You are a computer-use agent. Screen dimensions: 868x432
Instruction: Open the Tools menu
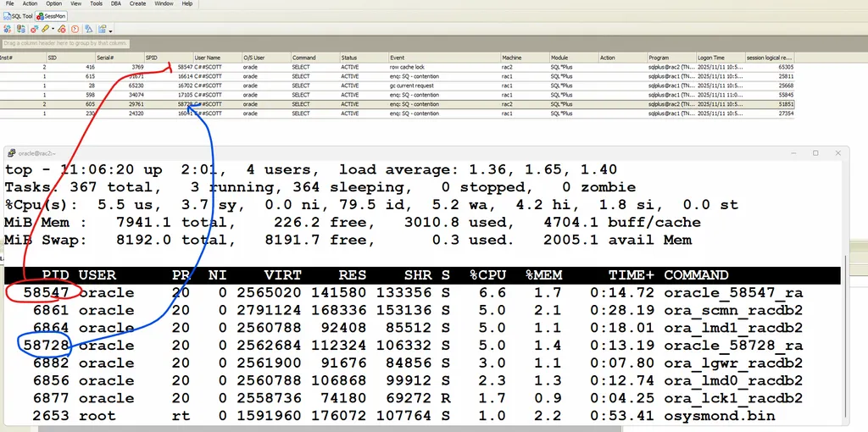tap(97, 3)
